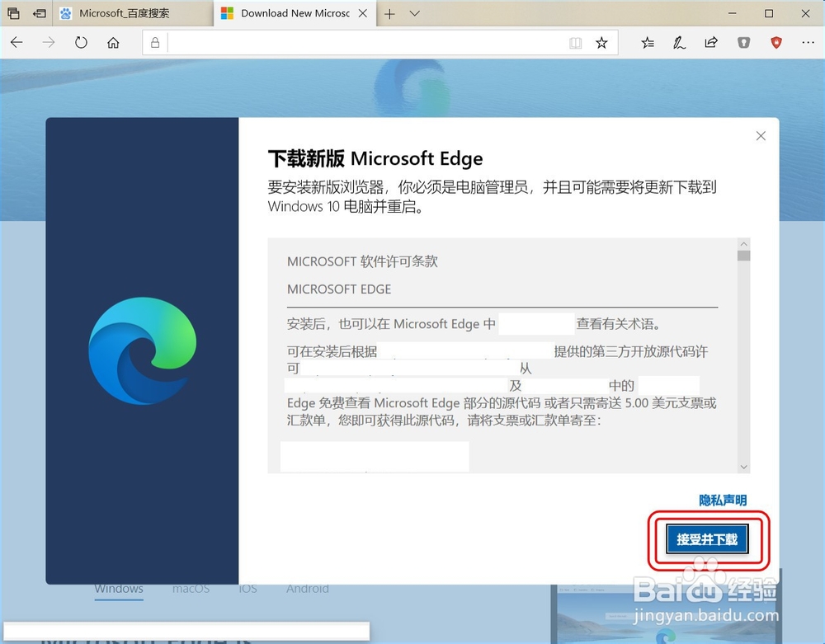Click the gray shield extension icon

tap(743, 43)
